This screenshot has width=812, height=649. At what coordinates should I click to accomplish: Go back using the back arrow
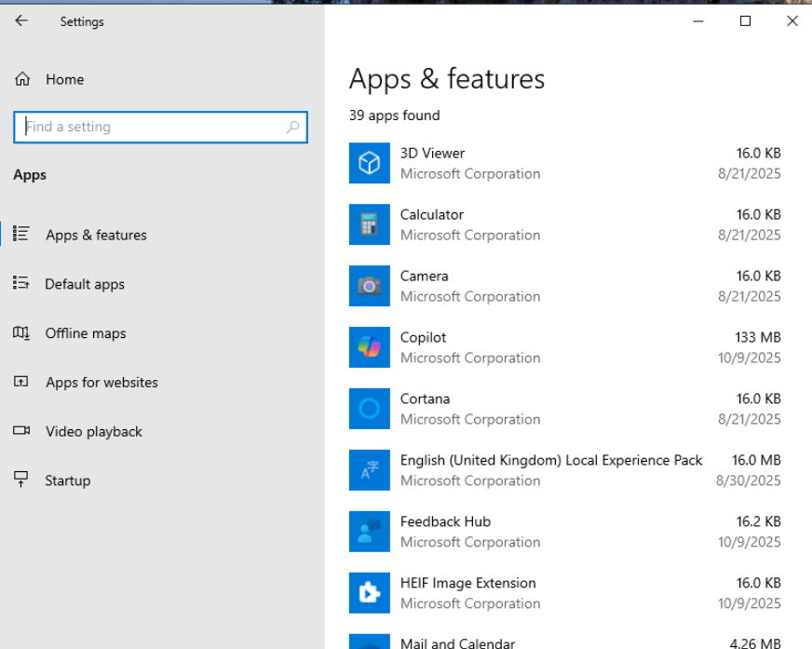pyautogui.click(x=21, y=20)
